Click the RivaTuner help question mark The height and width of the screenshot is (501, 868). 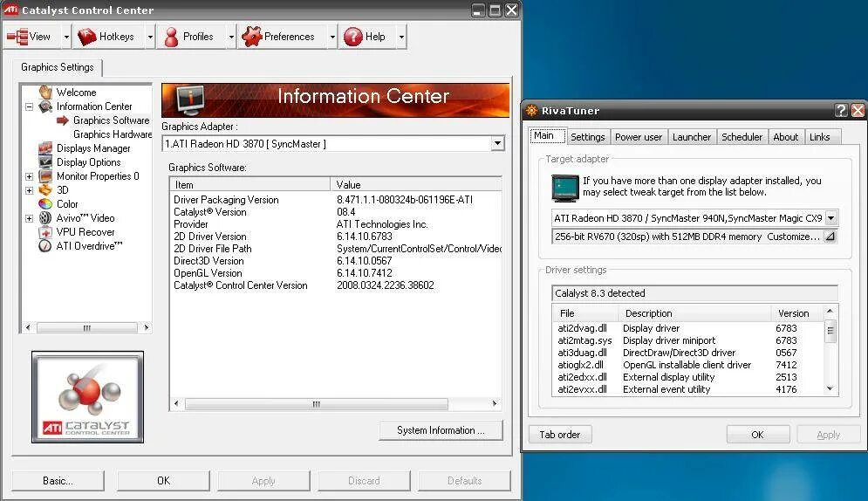coord(841,110)
